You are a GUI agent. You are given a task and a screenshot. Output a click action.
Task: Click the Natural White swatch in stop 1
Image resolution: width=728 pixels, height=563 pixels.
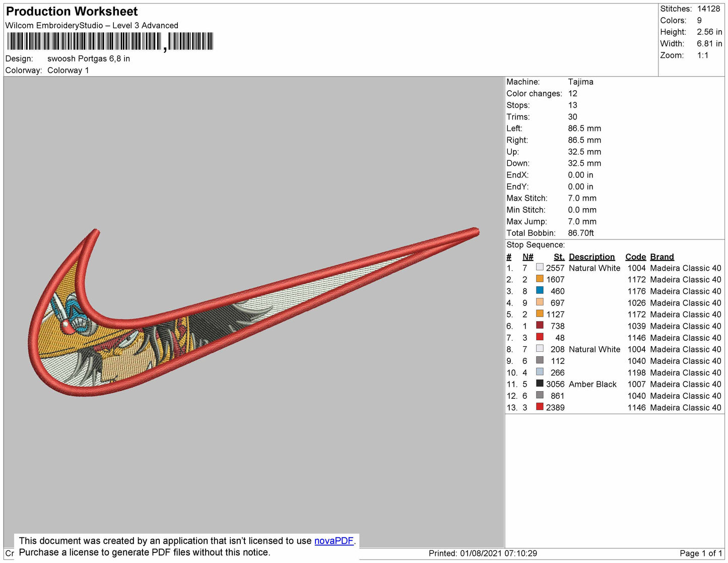(540, 267)
